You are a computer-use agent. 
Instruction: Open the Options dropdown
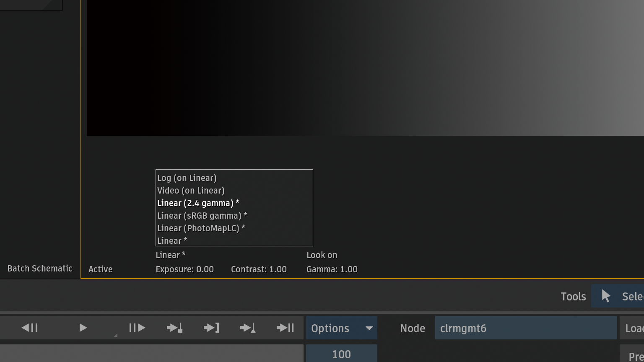click(x=341, y=328)
